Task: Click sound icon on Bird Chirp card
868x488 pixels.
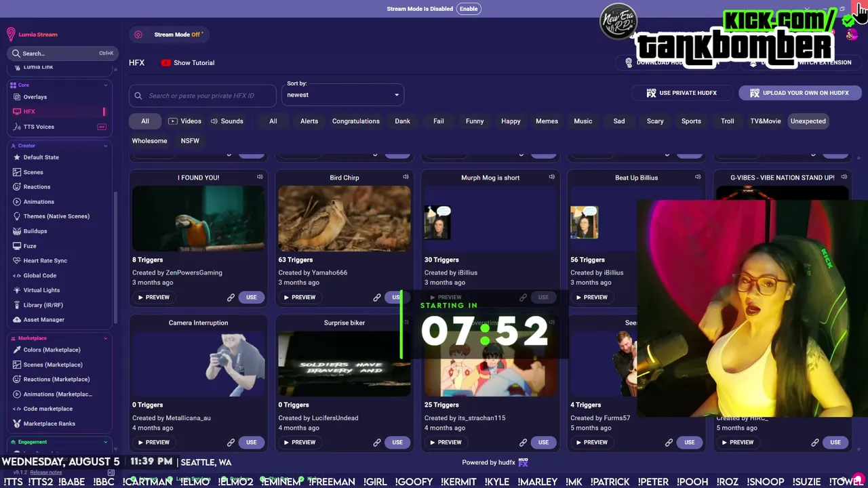Action: click(406, 177)
